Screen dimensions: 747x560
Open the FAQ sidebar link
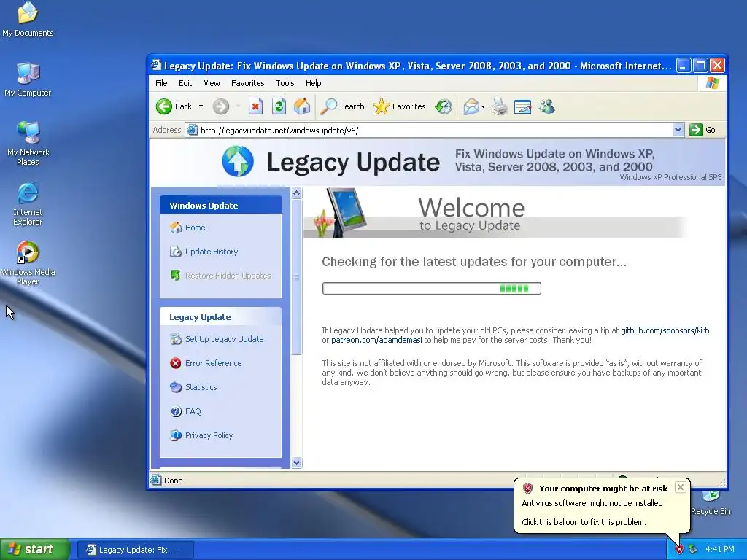click(193, 411)
